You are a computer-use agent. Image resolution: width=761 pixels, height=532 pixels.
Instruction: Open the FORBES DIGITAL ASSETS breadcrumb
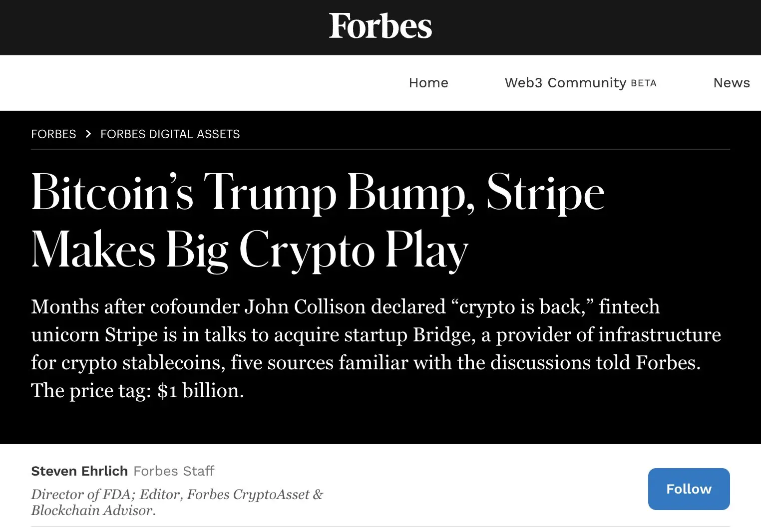[x=170, y=134]
